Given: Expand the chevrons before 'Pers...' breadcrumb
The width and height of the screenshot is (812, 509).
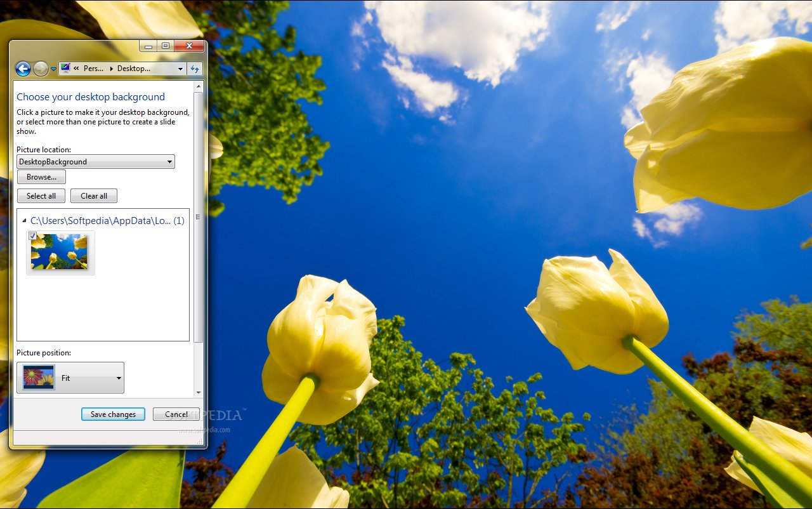Looking at the screenshot, I should [x=77, y=69].
